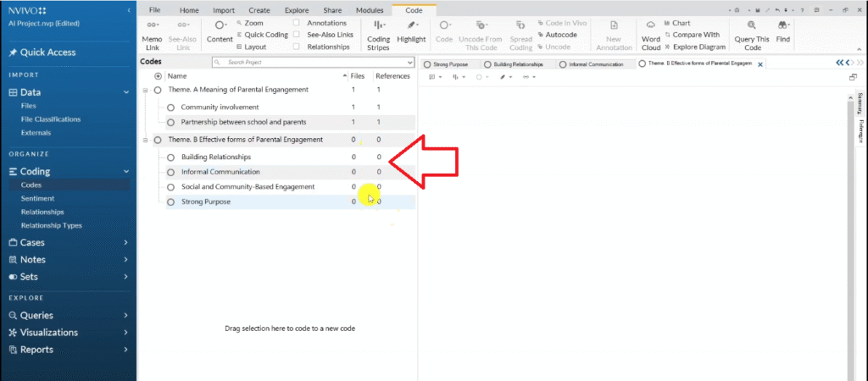Click Explore Diagram in the ribbon
Viewport: 868px width, 381px height.
pyautogui.click(x=698, y=47)
